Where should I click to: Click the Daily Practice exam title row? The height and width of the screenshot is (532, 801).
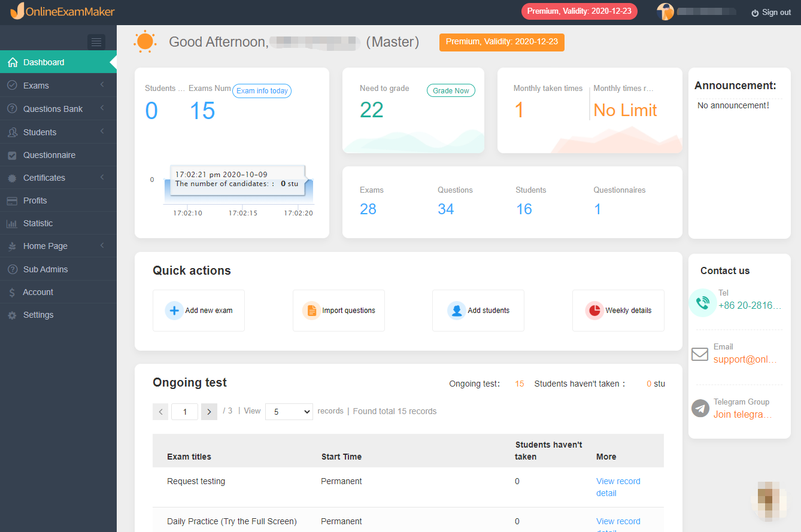pos(232,521)
